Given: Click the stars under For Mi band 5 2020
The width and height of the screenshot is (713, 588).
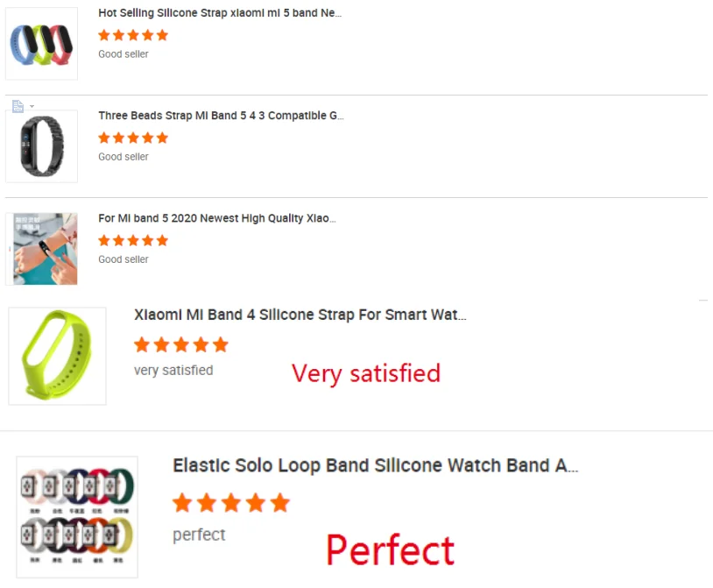Looking at the screenshot, I should click(x=133, y=240).
